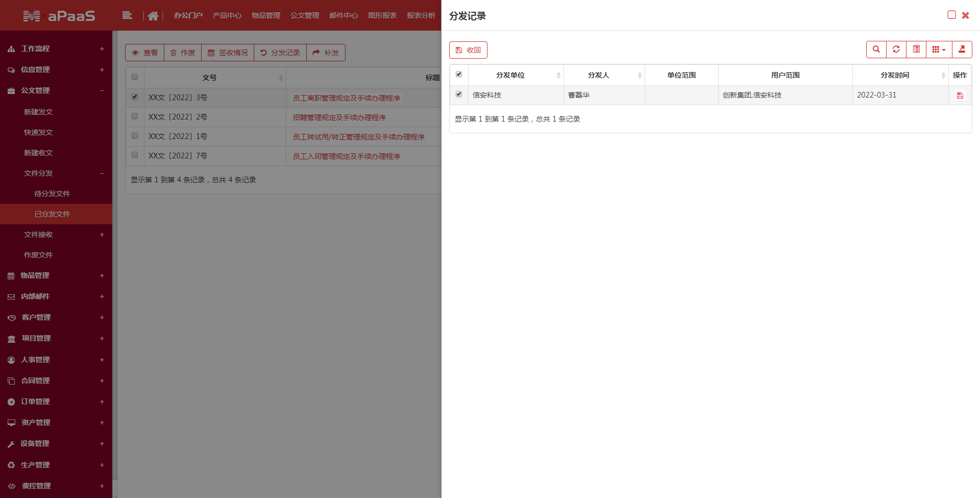Sort by 分发时间 column
Viewport: 980px width, 498px height.
pyautogui.click(x=900, y=75)
